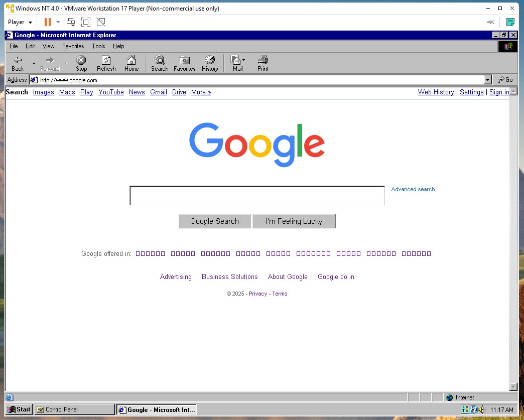Enter VMware full screen mode icon

(86, 22)
